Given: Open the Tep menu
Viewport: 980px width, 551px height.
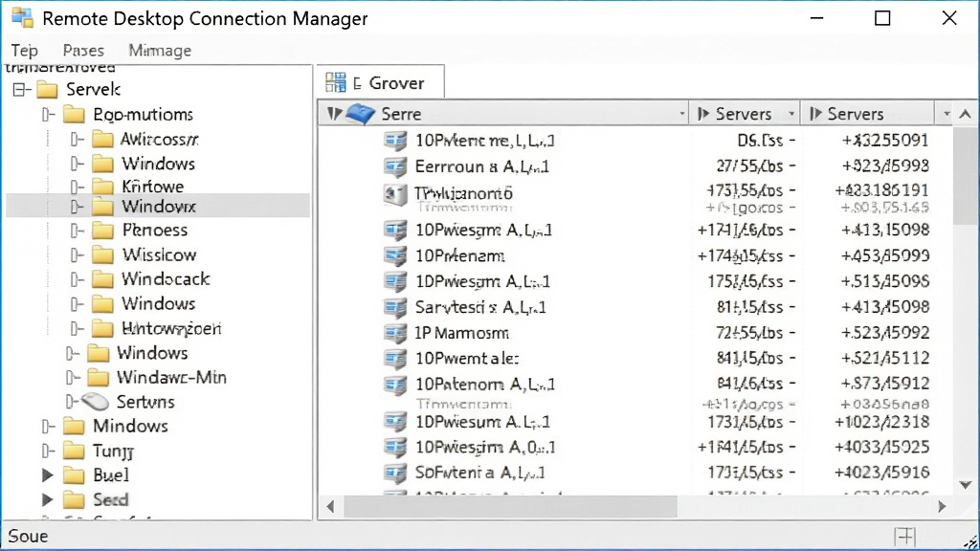Looking at the screenshot, I should tap(24, 51).
